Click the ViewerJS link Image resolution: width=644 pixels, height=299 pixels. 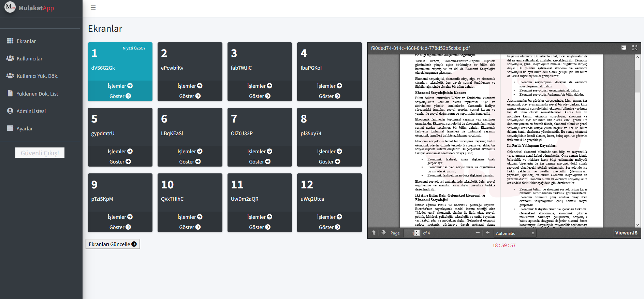point(626,233)
